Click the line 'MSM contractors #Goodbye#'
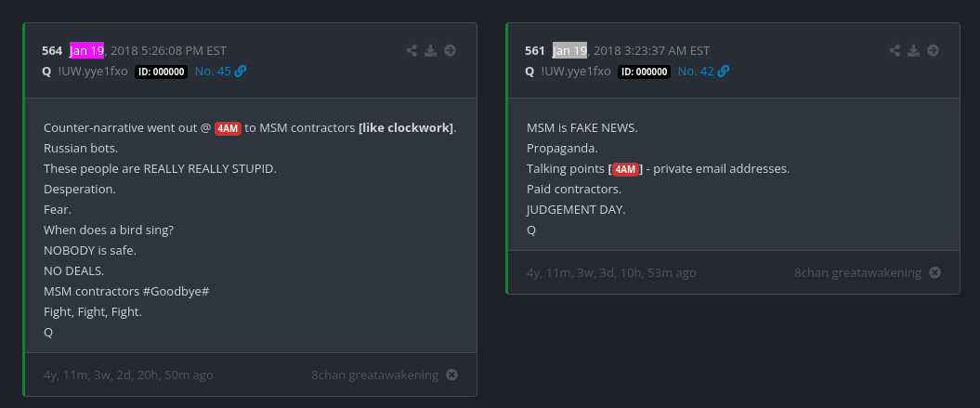This screenshot has width=980, height=408. click(126, 292)
